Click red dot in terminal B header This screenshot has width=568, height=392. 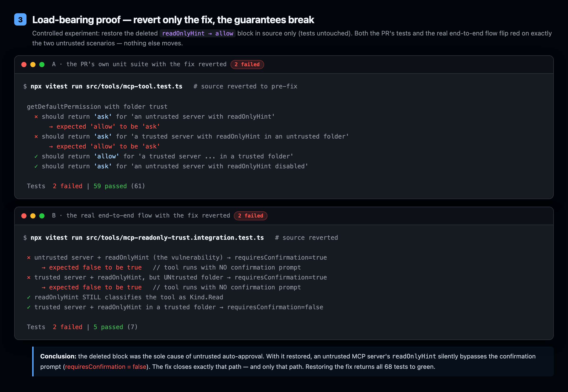[x=24, y=216]
